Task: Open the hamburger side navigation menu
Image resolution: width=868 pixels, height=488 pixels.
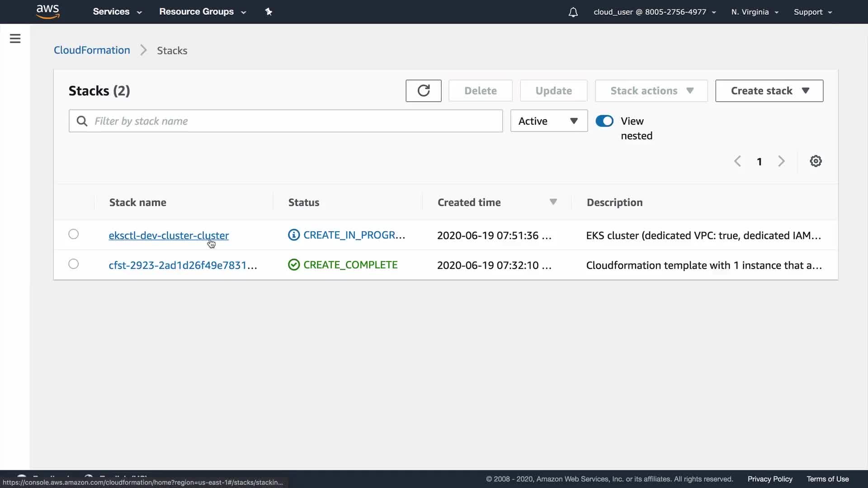Action: (x=15, y=38)
